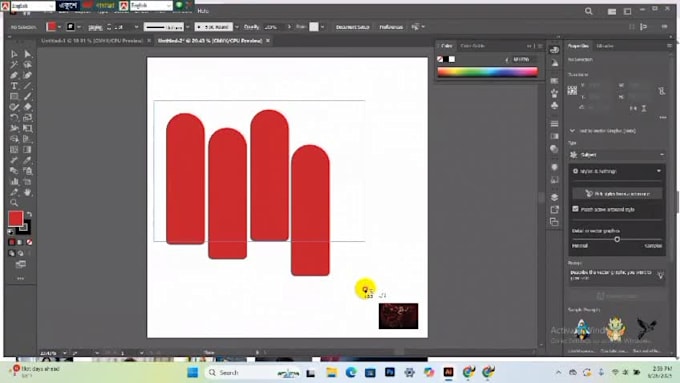The image size is (680, 383).
Task: Click the Detail in vector graphics slider handle
Action: tap(617, 239)
